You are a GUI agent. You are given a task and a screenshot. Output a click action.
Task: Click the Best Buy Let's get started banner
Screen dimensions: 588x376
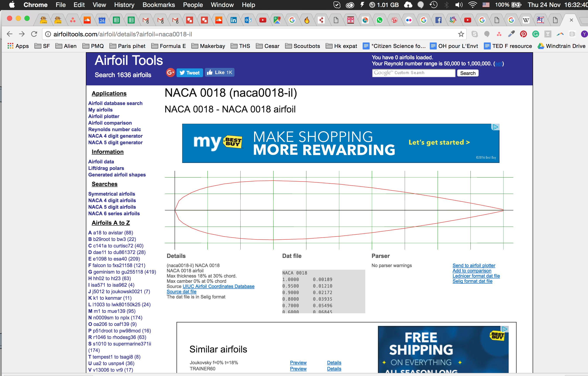439,142
